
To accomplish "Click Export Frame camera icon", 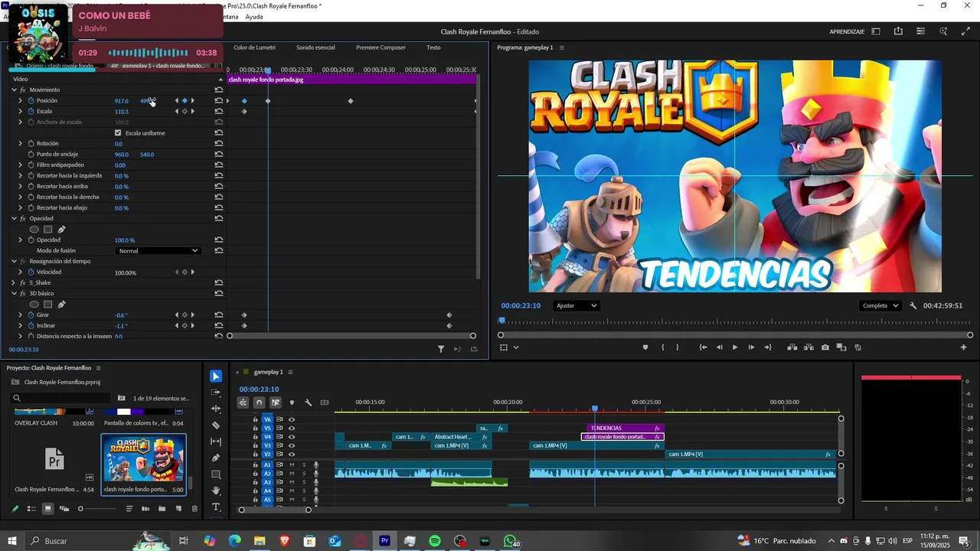I will pyautogui.click(x=825, y=347).
